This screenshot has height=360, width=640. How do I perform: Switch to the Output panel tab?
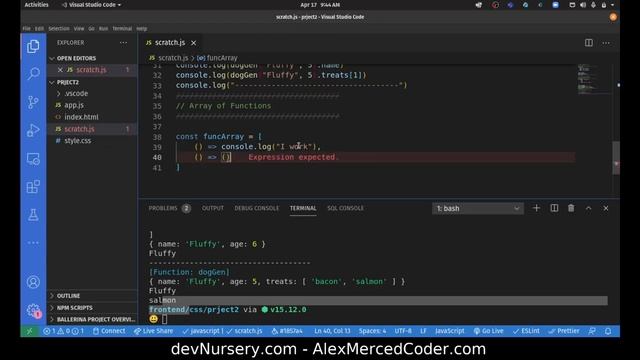click(213, 208)
